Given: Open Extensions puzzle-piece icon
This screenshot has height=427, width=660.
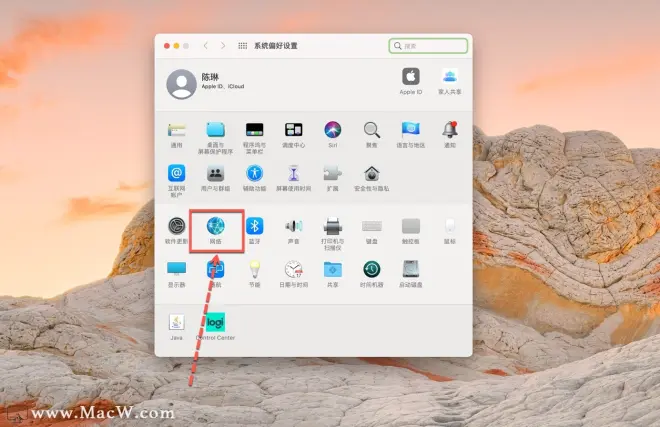Looking at the screenshot, I should (x=333, y=173).
